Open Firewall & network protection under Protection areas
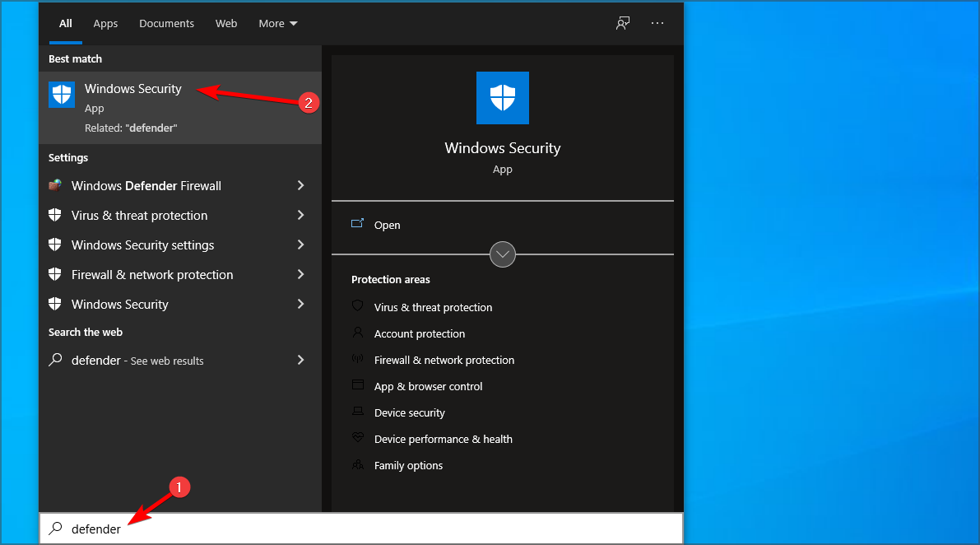The height and width of the screenshot is (545, 980). click(x=444, y=360)
